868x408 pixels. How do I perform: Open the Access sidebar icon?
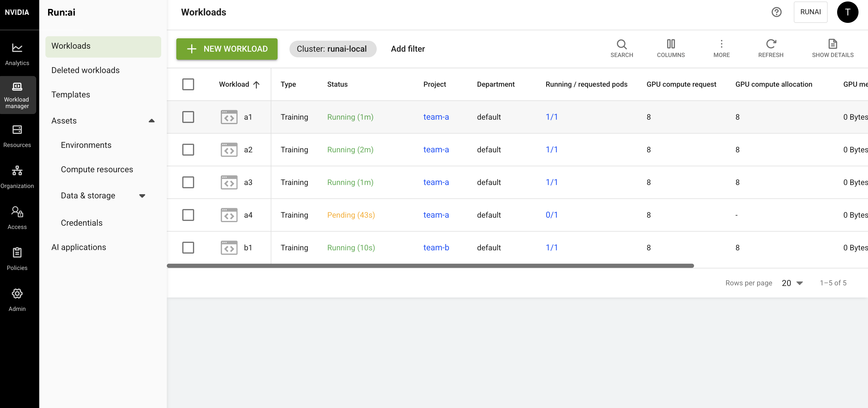tap(17, 211)
